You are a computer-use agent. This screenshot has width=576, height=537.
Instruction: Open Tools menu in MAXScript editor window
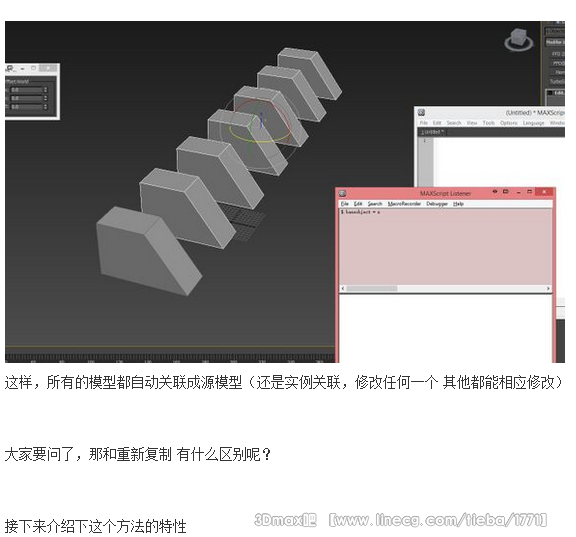(489, 123)
